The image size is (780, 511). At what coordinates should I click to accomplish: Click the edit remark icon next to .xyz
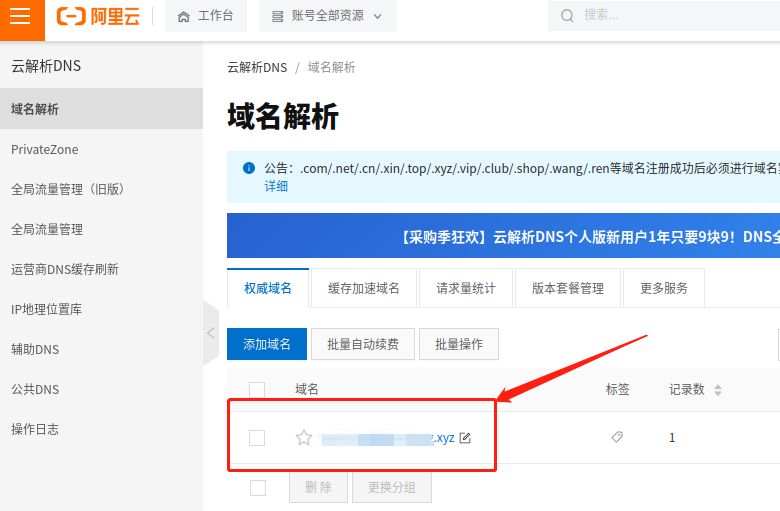[x=465, y=438]
